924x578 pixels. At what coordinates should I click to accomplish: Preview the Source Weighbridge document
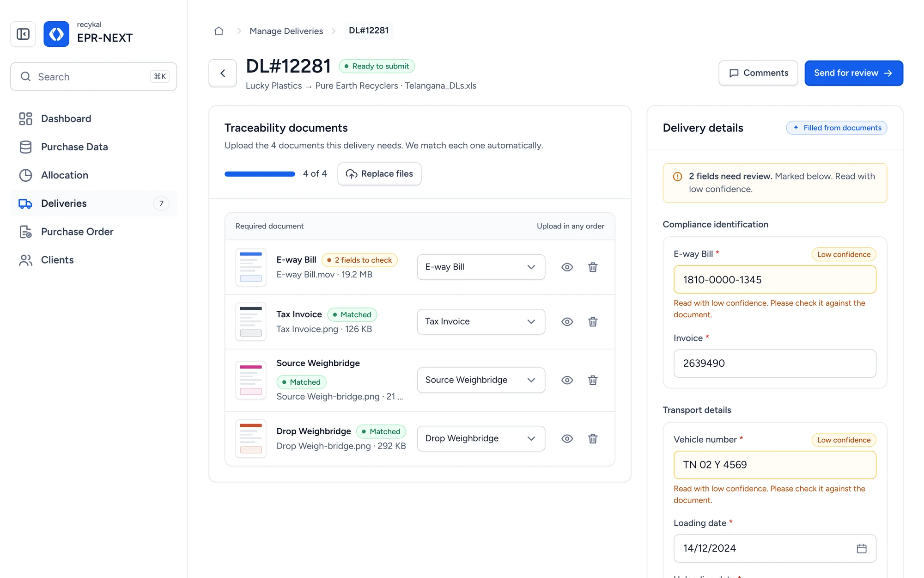567,380
